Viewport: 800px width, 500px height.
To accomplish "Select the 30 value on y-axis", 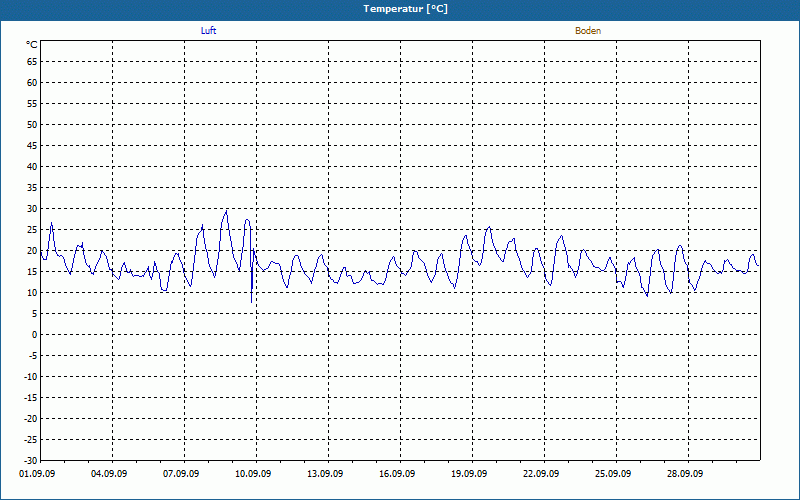I will (32, 209).
